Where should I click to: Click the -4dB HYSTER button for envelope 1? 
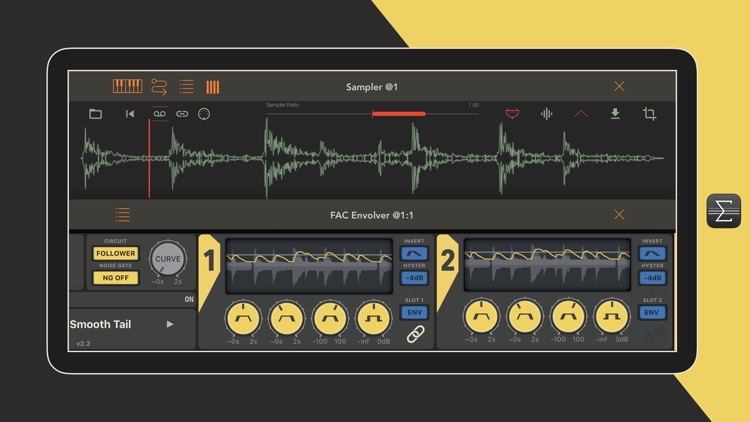pos(414,278)
